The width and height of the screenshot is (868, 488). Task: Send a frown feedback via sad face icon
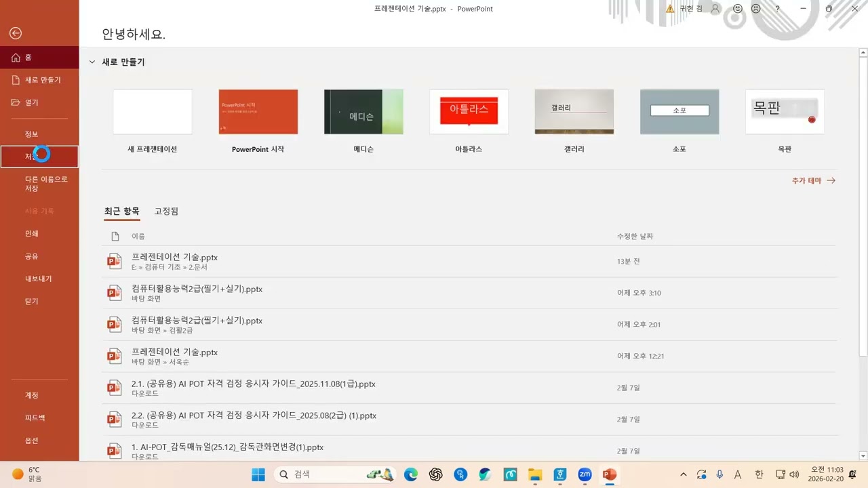[756, 9]
